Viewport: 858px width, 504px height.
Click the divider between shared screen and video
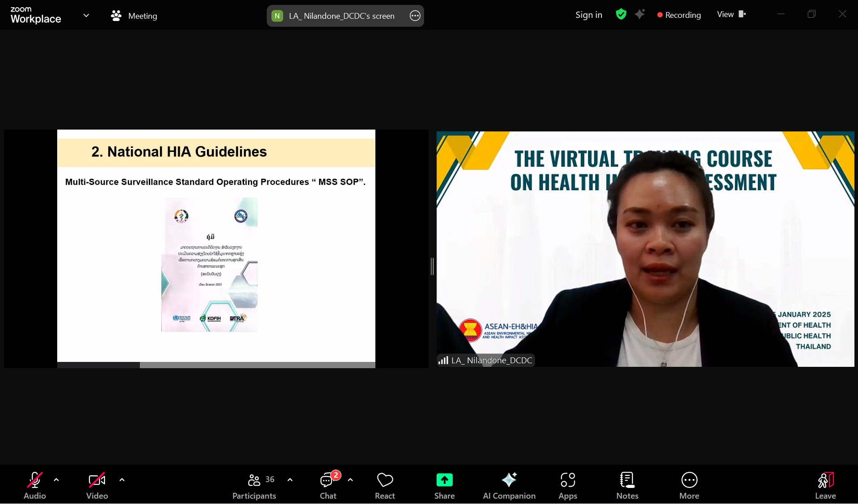432,266
